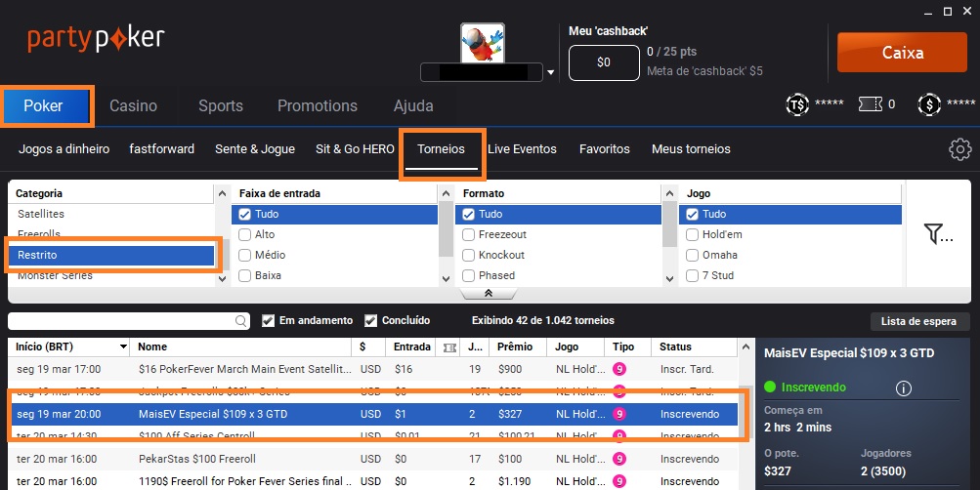Go to Jogos a dinheiro
Screen dimensions: 980x490
[x=64, y=149]
